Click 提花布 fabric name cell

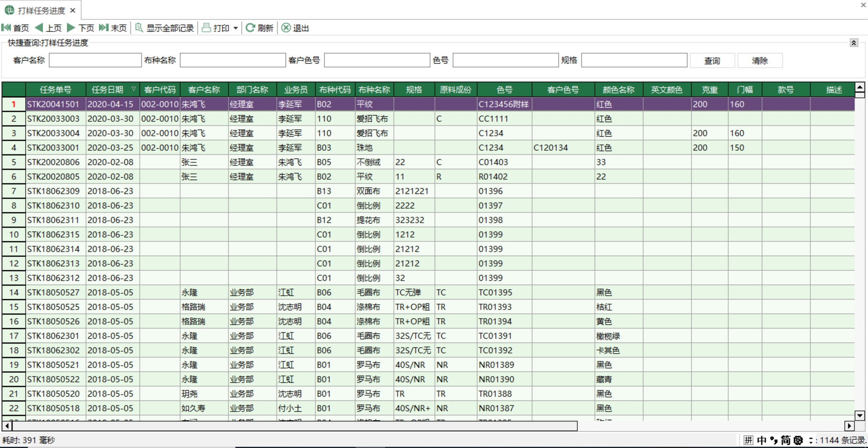pyautogui.click(x=374, y=220)
